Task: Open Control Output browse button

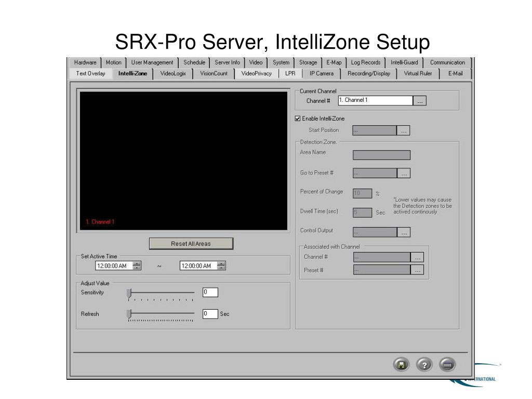Action: coord(404,232)
